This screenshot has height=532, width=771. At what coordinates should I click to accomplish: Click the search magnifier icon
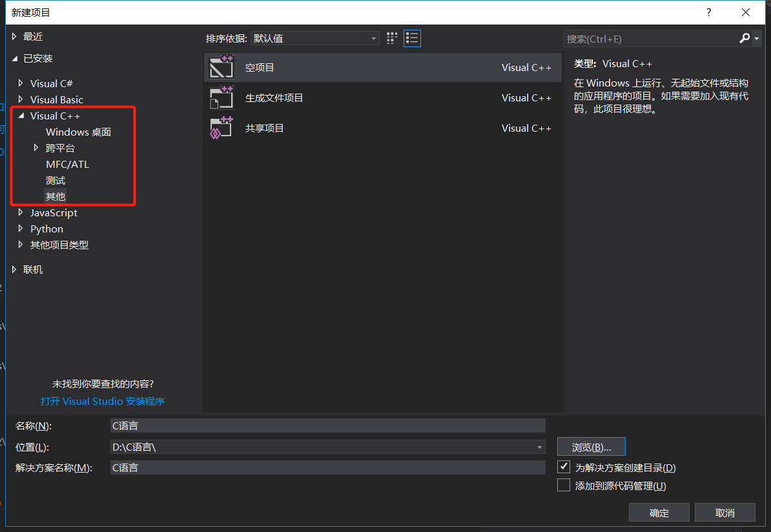pyautogui.click(x=745, y=38)
